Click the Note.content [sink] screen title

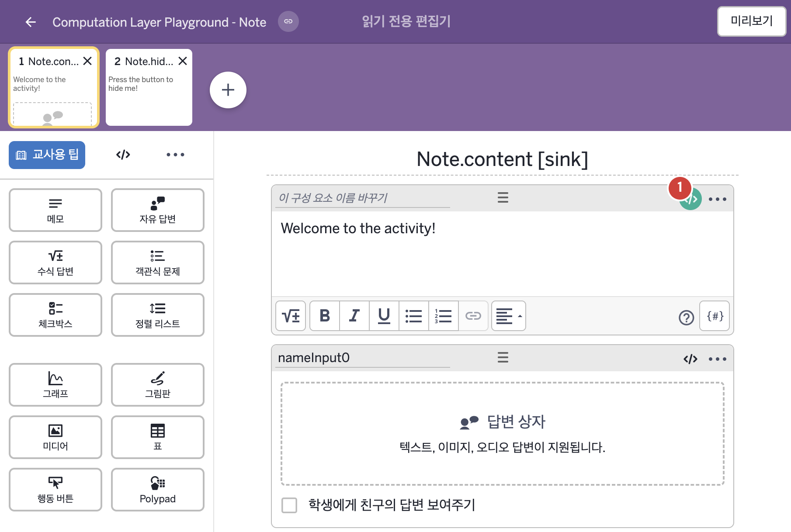tap(502, 159)
